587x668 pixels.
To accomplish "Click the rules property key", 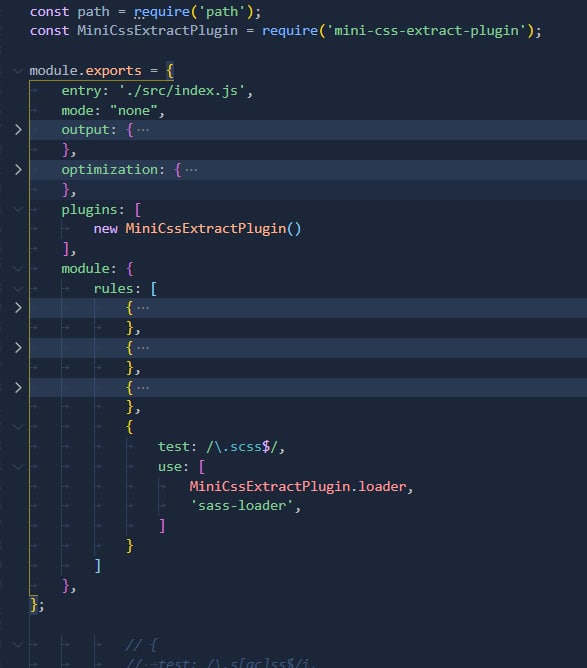I will pos(113,288).
